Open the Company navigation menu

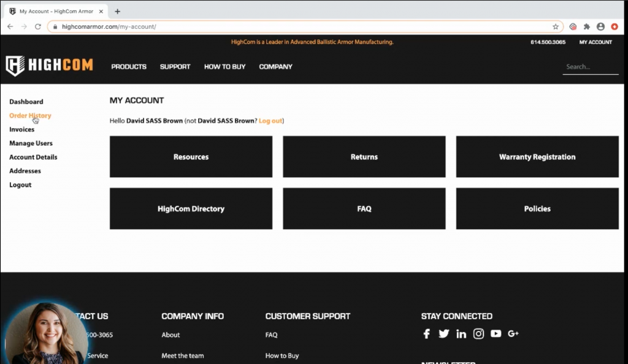(275, 67)
